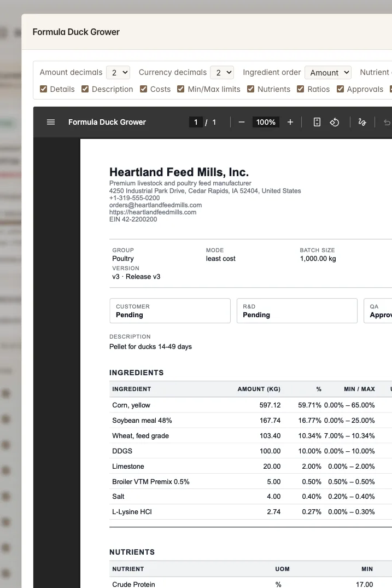
Task: Click the least cost mode value
Action: click(221, 259)
